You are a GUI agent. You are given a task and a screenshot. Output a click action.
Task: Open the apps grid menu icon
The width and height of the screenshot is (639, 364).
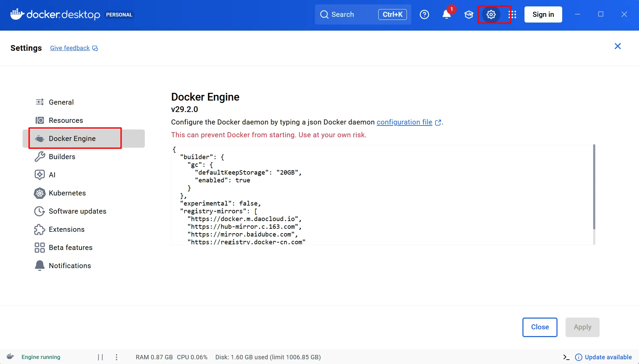(x=512, y=14)
